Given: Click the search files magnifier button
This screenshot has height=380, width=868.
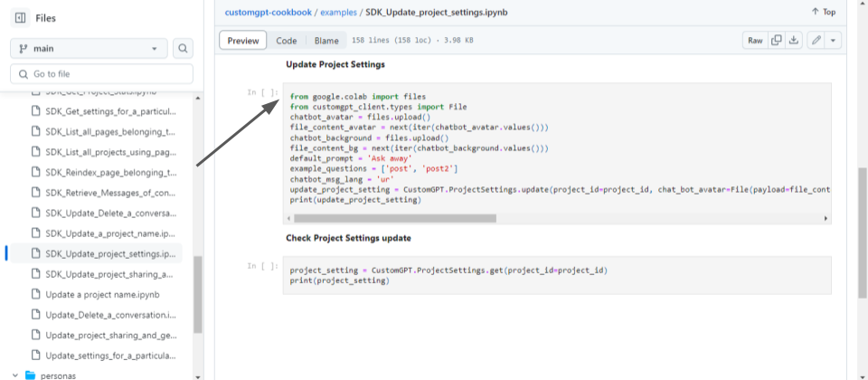Looking at the screenshot, I should pyautogui.click(x=183, y=48).
